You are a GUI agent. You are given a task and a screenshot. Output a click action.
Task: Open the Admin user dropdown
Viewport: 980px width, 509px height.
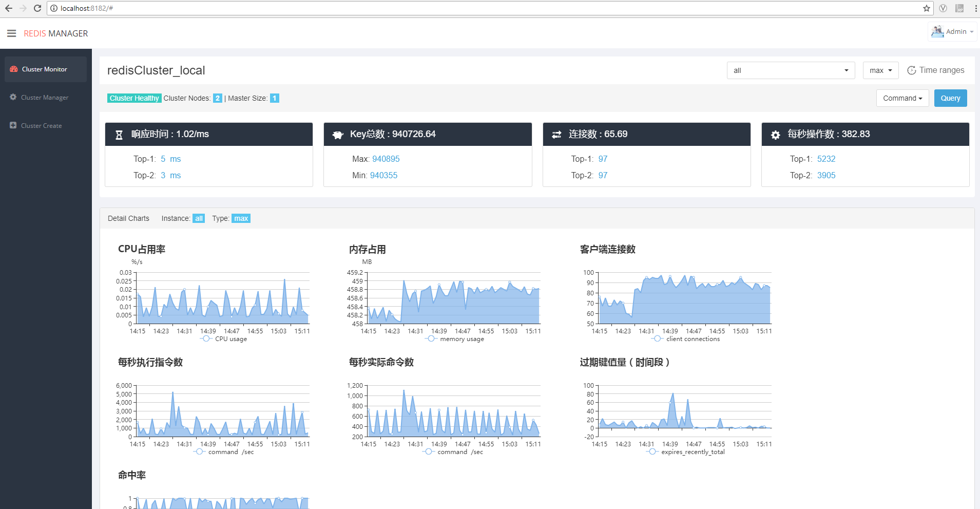tap(953, 31)
